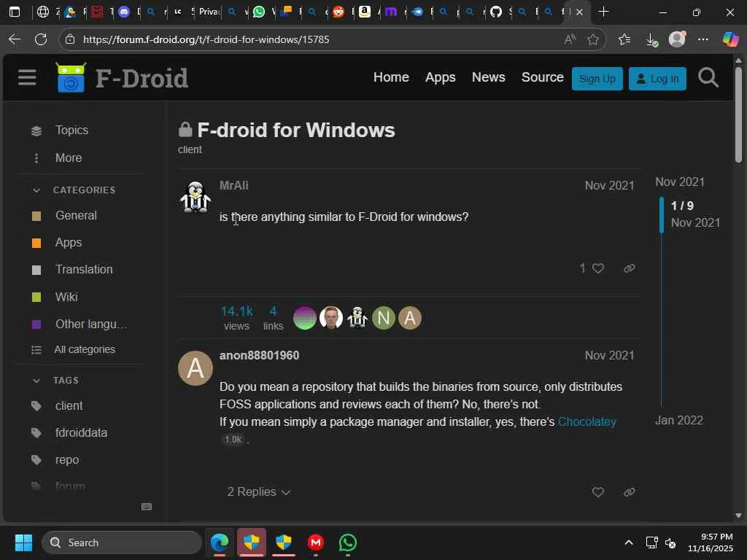This screenshot has width=747, height=560.
Task: Open Copilot sidebar icon
Action: 730,39
